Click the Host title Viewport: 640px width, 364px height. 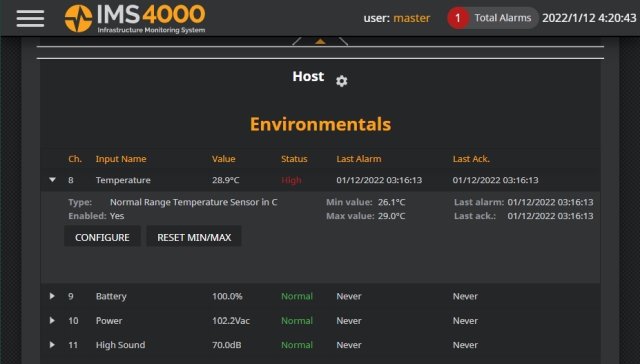click(308, 76)
